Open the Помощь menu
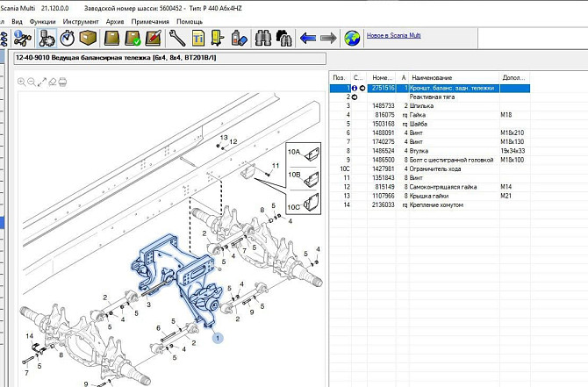This screenshot has height=387, width=588. (190, 21)
